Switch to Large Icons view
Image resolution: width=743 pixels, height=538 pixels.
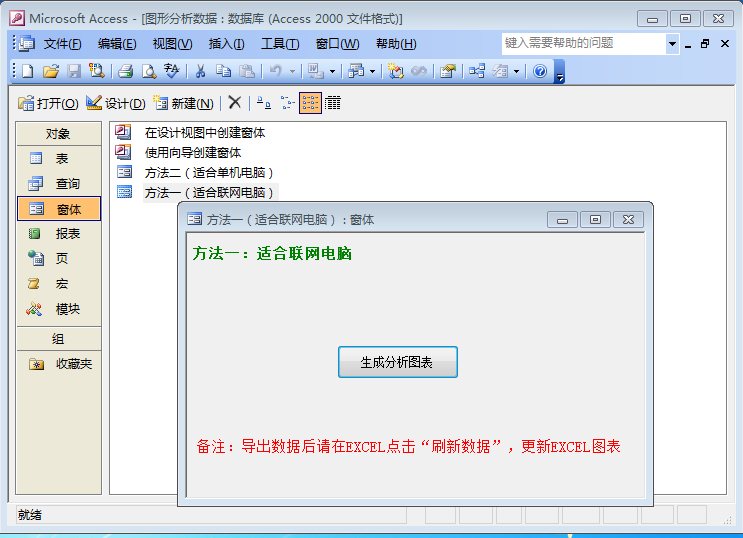pos(263,102)
